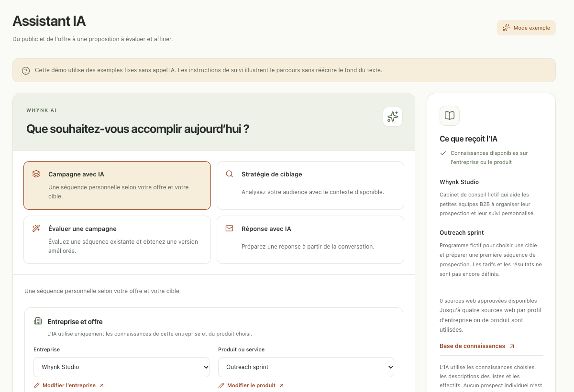Viewport: 574px width, 392px height.
Task: Select the Réponse avec IA card
Action: (x=310, y=240)
